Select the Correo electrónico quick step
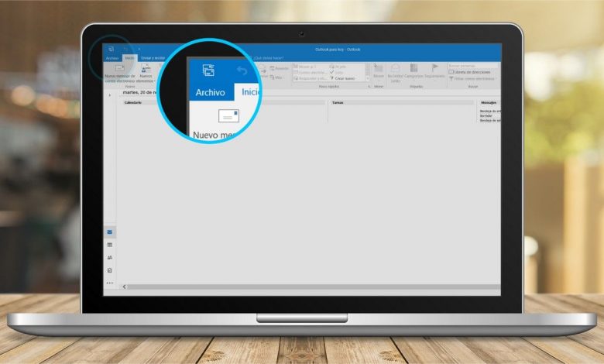Image resolution: width=604 pixels, height=364 pixels. coord(310,73)
